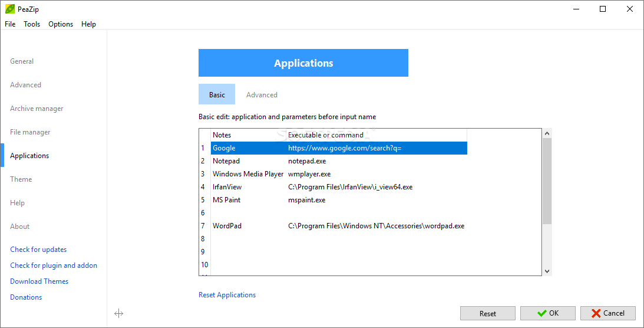Viewport: 644px width, 328px height.
Task: Click the blue Applications heading banner
Action: pos(303,63)
